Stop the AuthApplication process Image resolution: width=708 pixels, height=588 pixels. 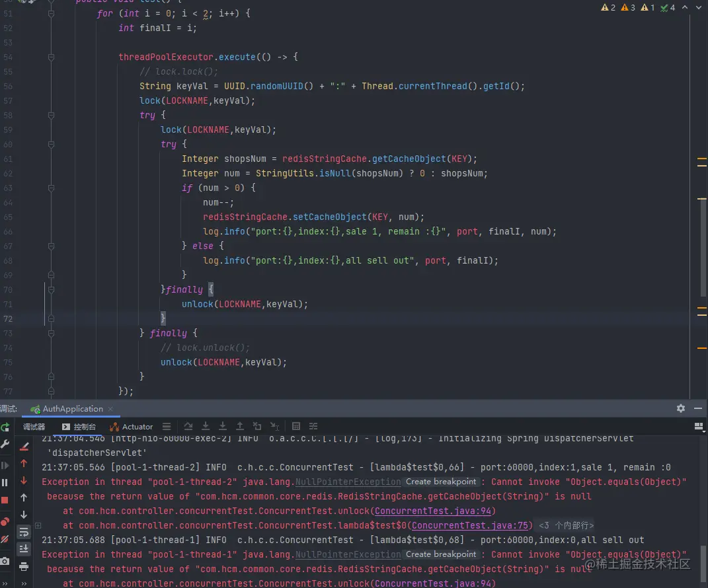coord(5,500)
